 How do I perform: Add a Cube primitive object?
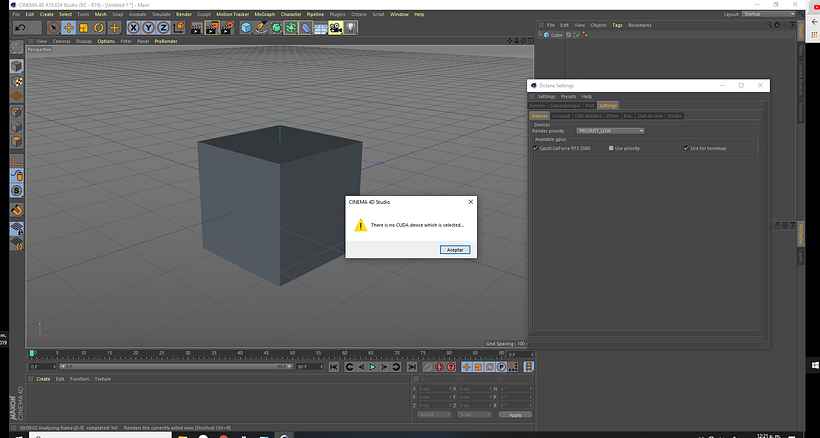[x=246, y=28]
